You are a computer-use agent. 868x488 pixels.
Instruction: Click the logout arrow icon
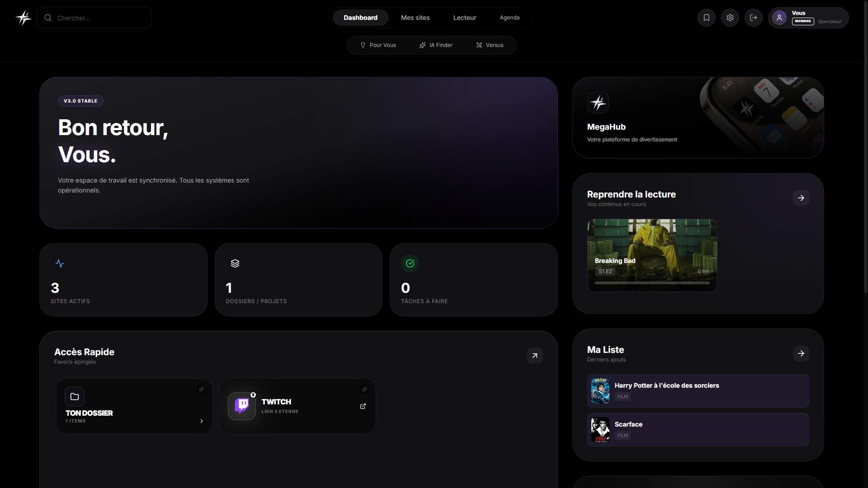(754, 18)
